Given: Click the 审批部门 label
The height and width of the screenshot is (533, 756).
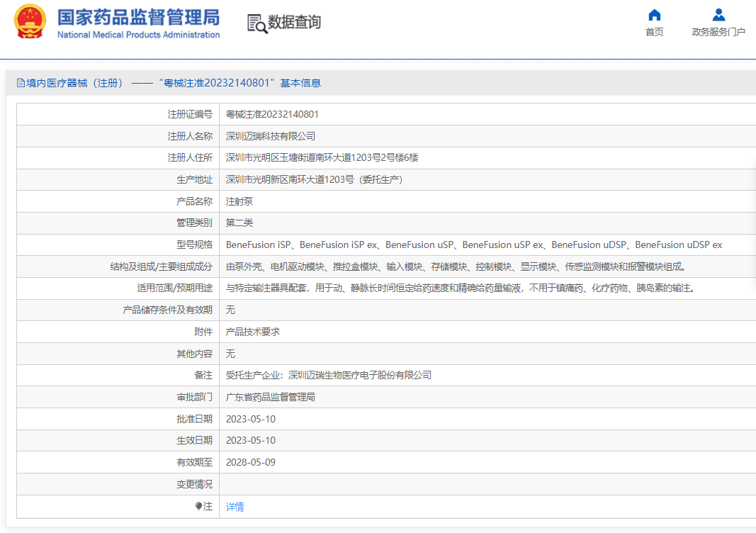Looking at the screenshot, I should [194, 397].
